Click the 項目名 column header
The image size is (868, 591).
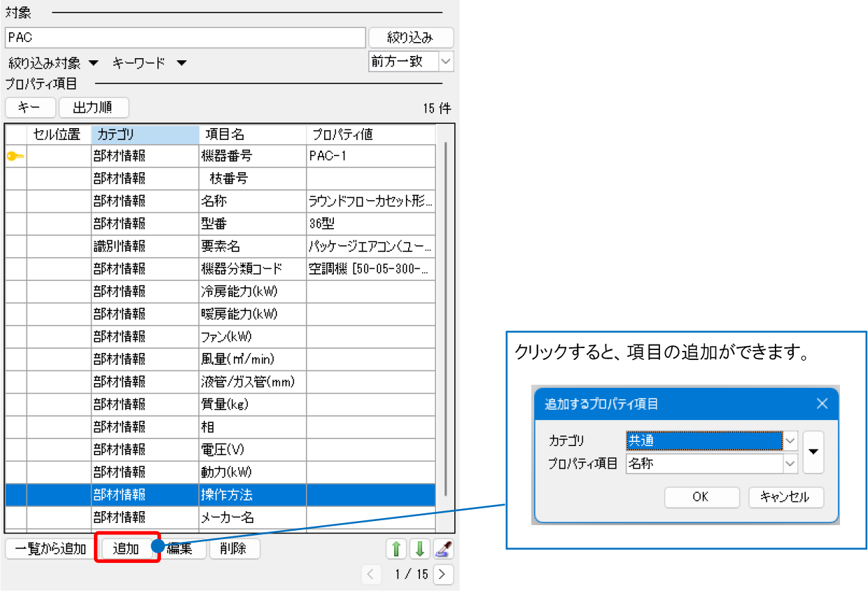click(x=252, y=134)
